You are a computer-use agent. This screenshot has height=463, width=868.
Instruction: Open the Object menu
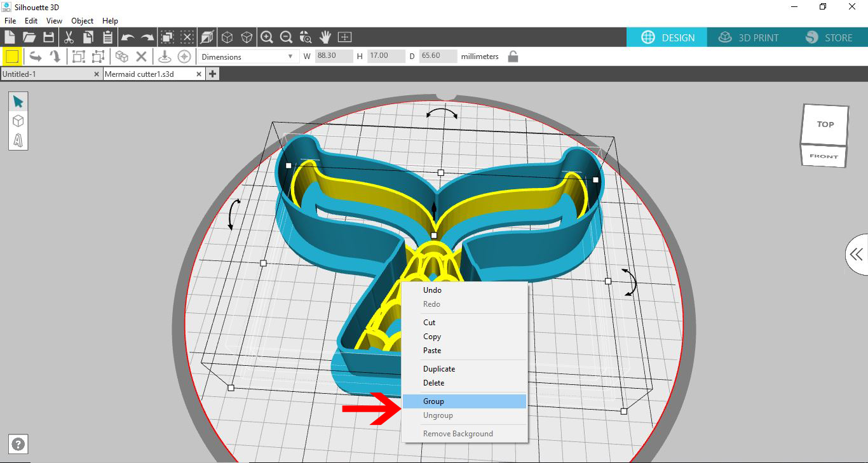tap(83, 21)
